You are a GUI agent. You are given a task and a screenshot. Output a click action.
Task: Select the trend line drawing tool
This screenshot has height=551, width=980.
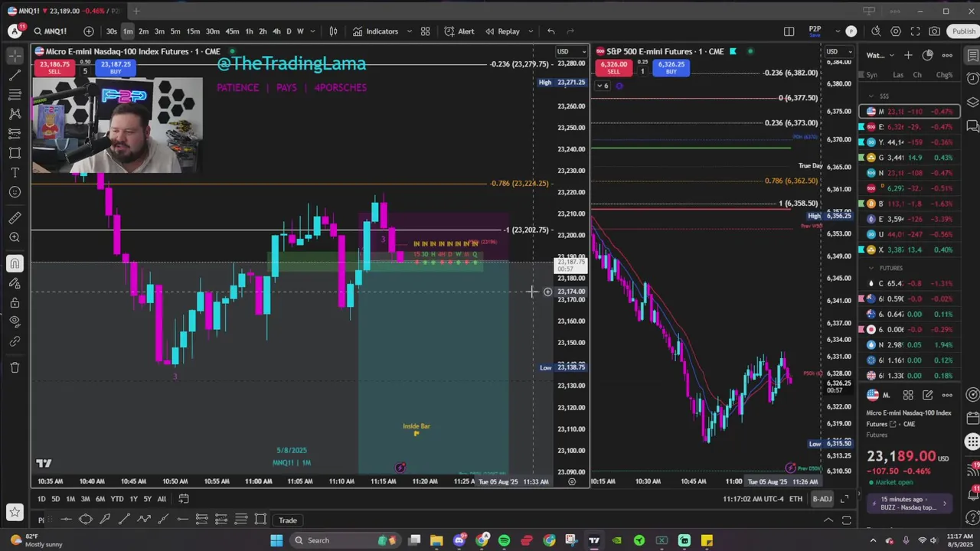pos(15,75)
